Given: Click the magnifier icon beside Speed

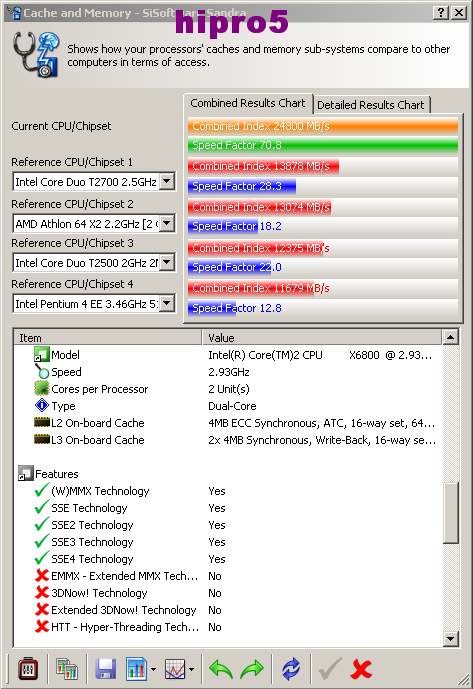Looking at the screenshot, I should pyautogui.click(x=42, y=372).
